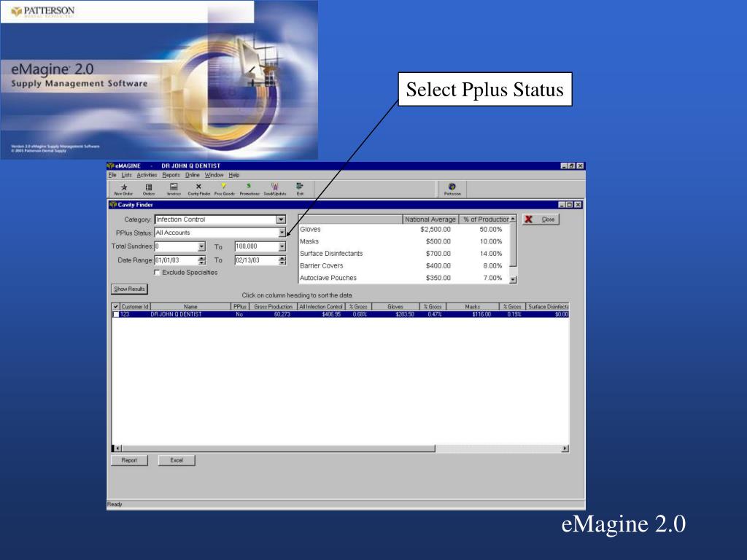Click the Exit toolbar icon
The height and width of the screenshot is (560, 747).
click(x=300, y=189)
